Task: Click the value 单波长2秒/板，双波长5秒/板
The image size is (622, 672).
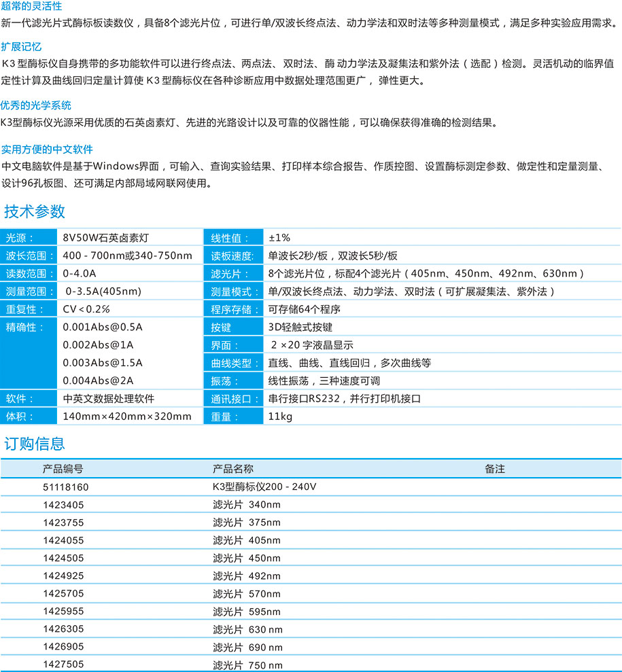Action: (332, 256)
